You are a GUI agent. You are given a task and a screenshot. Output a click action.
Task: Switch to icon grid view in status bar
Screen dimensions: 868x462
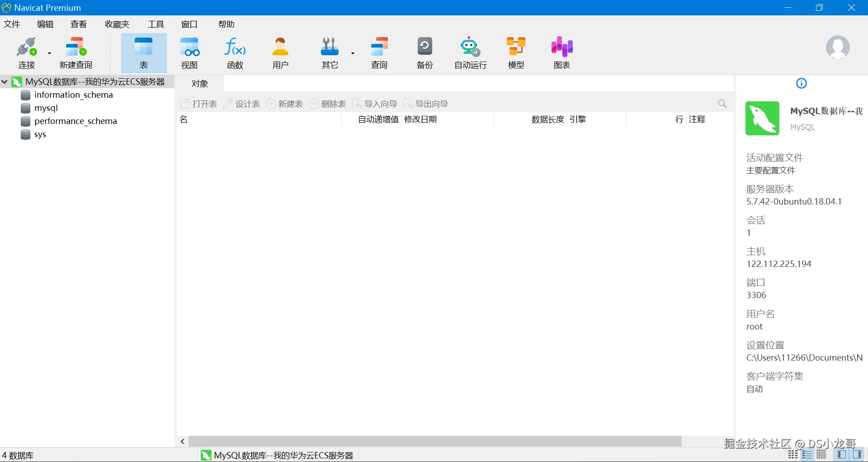click(x=793, y=455)
